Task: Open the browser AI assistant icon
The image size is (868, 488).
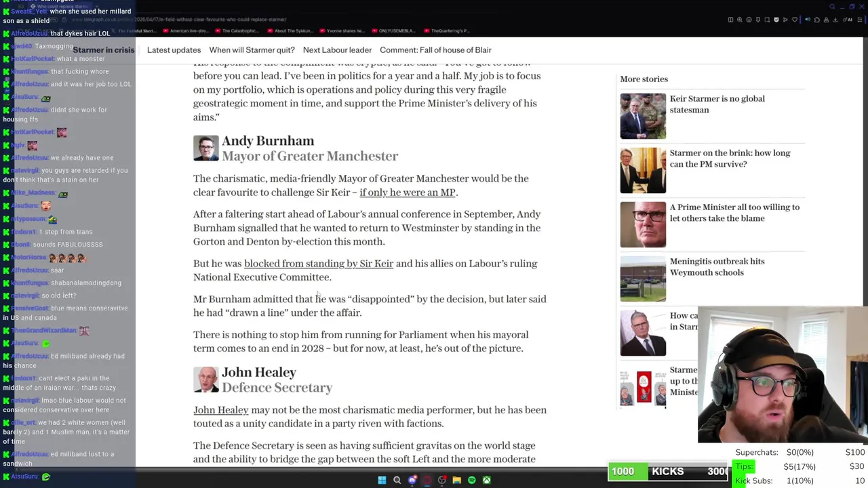Action: (x=848, y=20)
